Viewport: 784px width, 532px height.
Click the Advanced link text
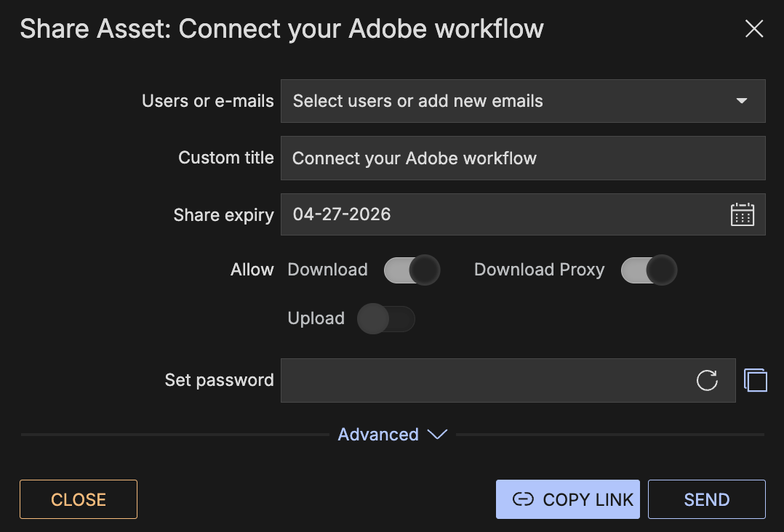378,435
